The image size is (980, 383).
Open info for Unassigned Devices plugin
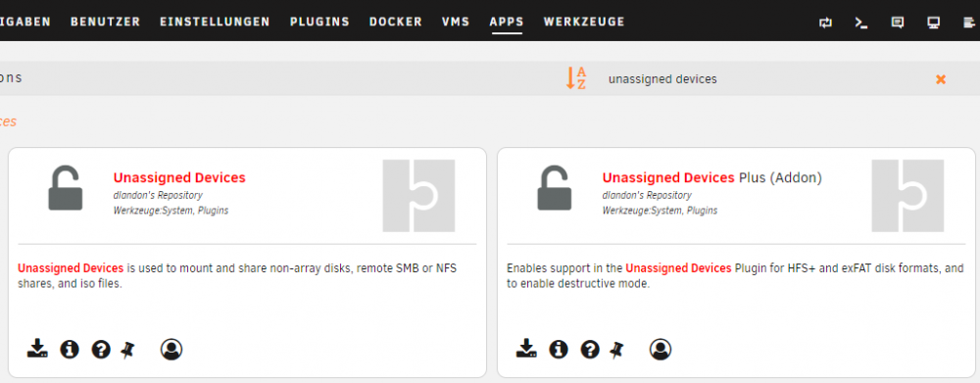70,349
